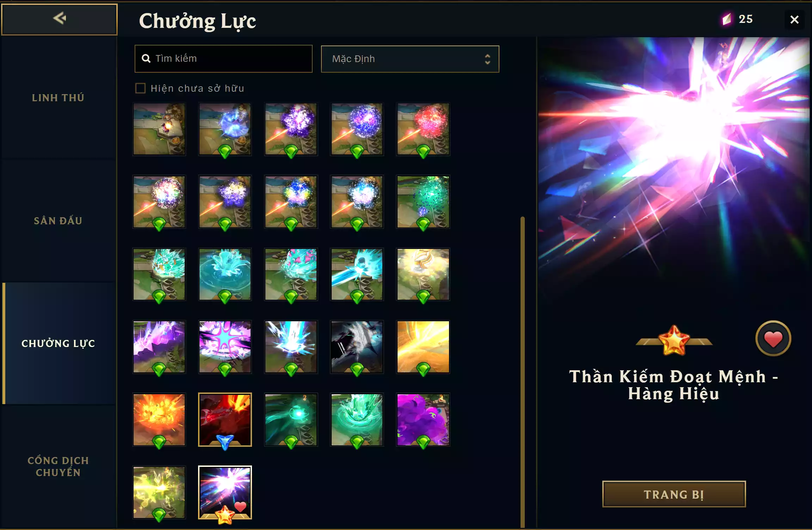812x530 pixels.
Task: Click the sort dropdown up-down arrows
Action: [487, 59]
